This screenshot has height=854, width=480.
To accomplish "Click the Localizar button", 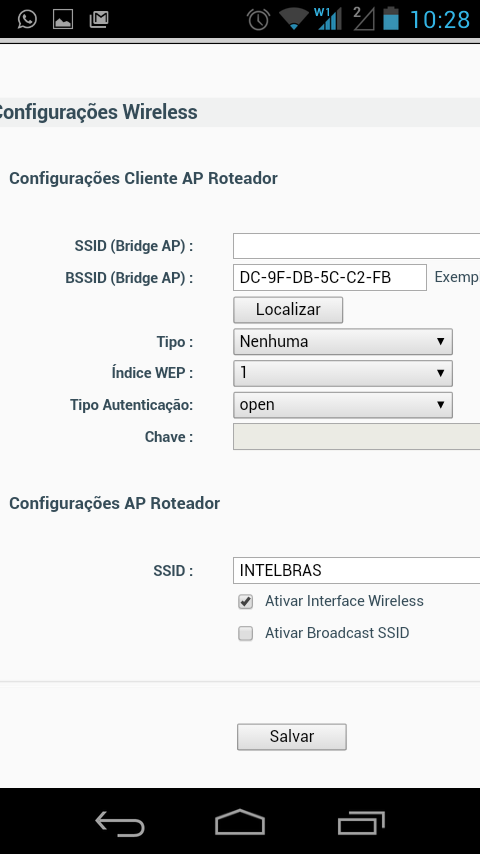I will (288, 310).
